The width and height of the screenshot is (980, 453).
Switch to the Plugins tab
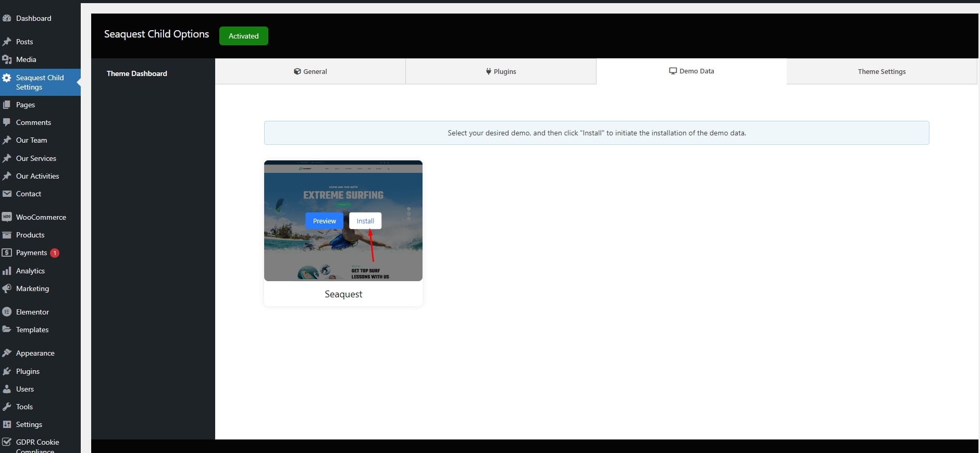pos(501,71)
